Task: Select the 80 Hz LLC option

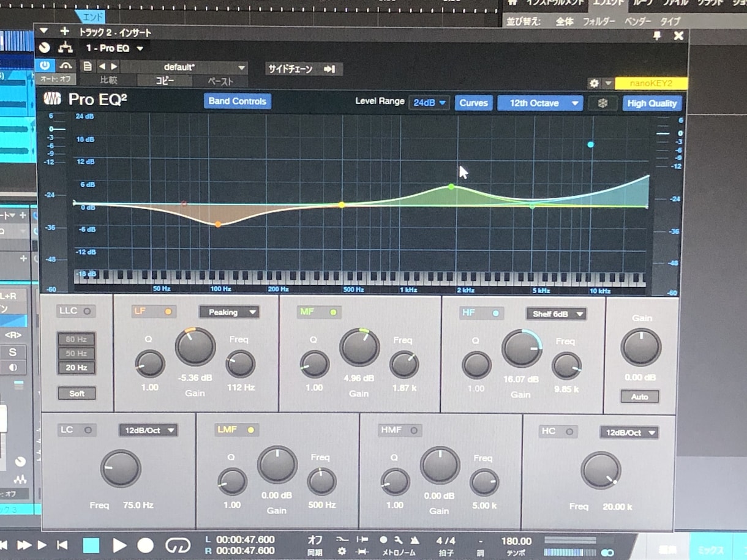Action: (77, 339)
